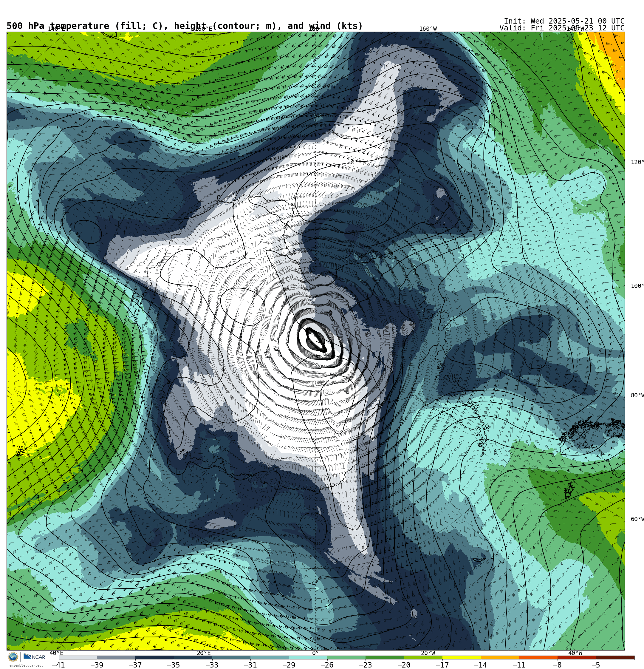Pick the dark navy swatch between -37 and -35

pos(155,657)
